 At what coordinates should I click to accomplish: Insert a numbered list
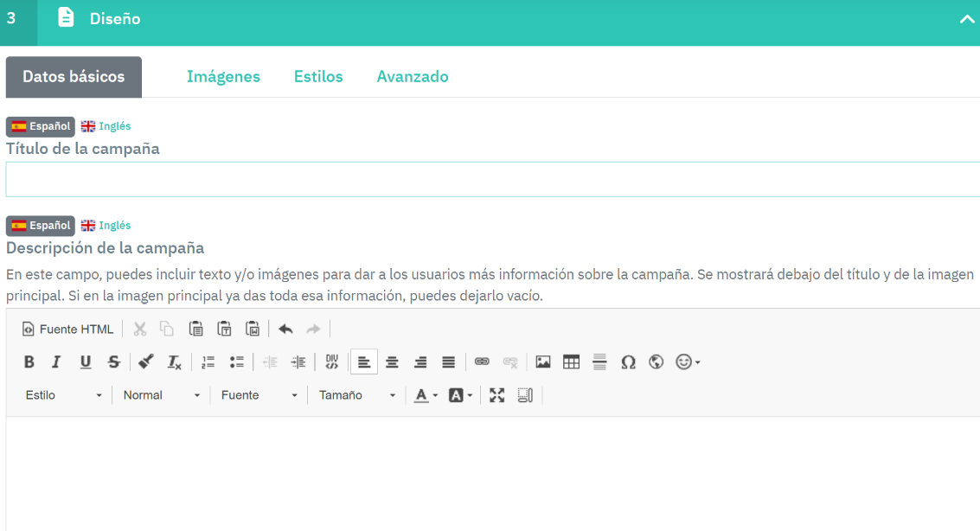click(208, 362)
